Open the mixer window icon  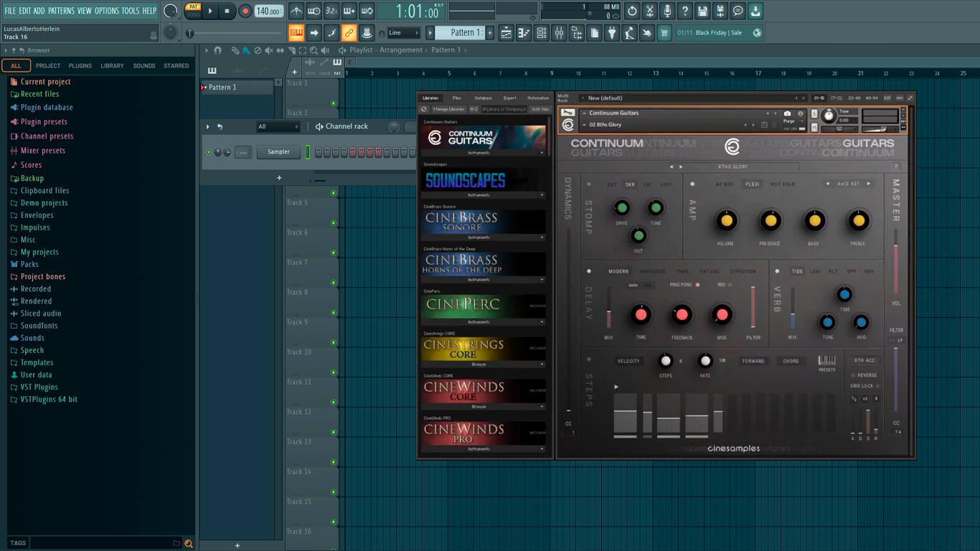coord(559,33)
